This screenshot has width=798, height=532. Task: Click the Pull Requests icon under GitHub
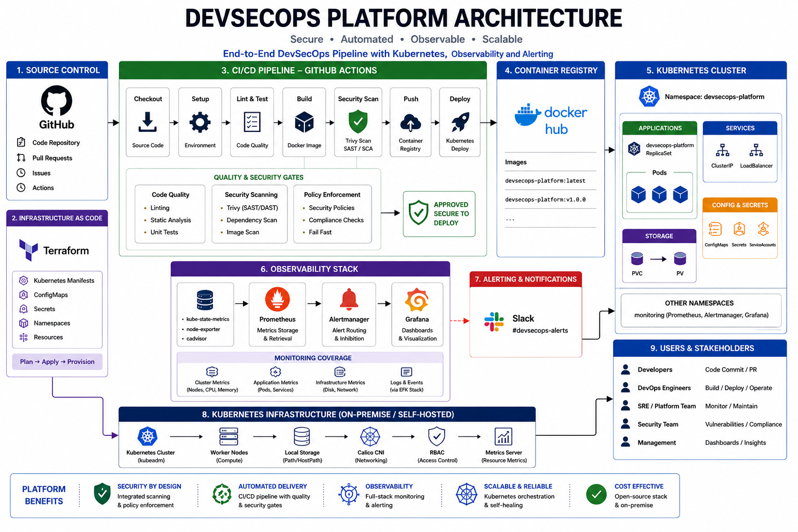[x=21, y=157]
